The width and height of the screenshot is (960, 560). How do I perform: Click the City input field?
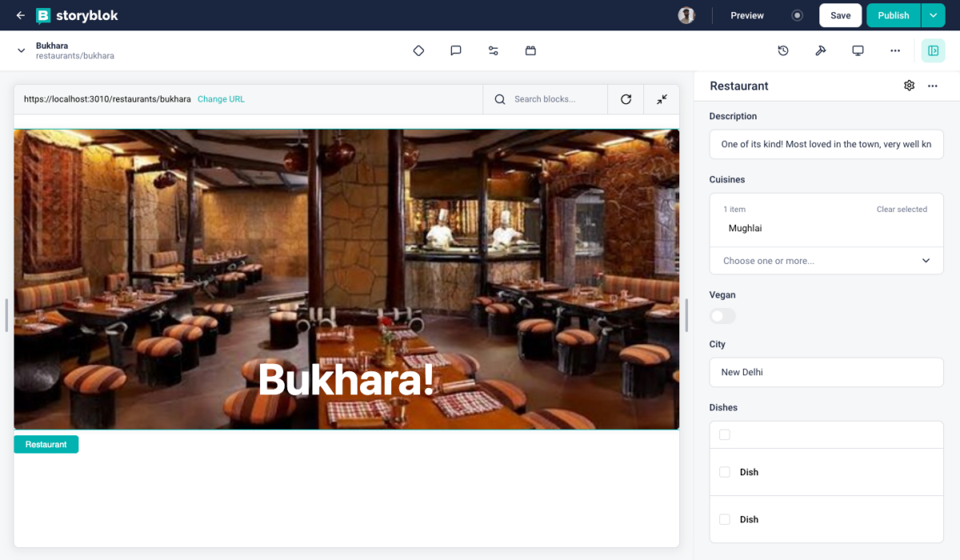pos(826,372)
